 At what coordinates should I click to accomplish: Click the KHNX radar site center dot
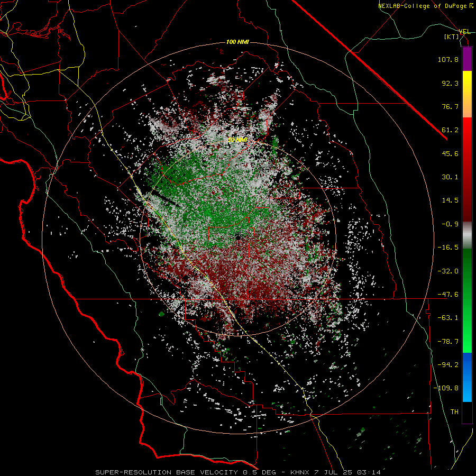pyautogui.click(x=238, y=237)
